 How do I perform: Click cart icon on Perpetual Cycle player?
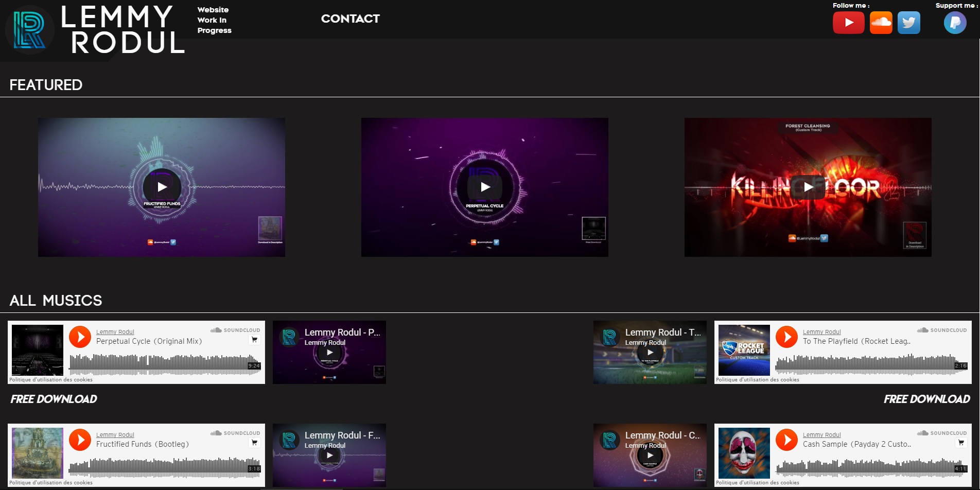[254, 340]
